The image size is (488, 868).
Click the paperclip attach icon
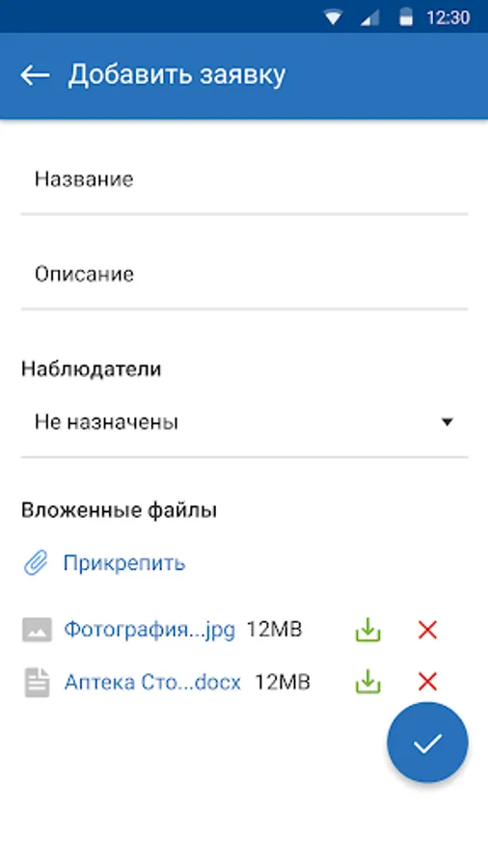pos(36,563)
